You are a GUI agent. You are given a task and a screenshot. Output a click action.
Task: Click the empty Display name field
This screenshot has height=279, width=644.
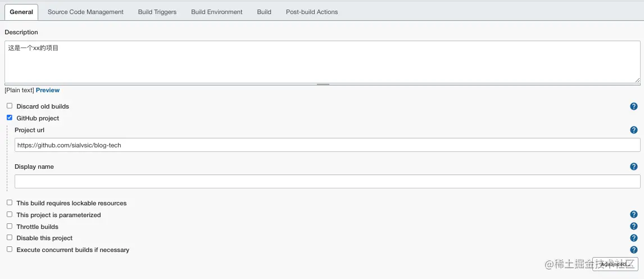point(328,182)
